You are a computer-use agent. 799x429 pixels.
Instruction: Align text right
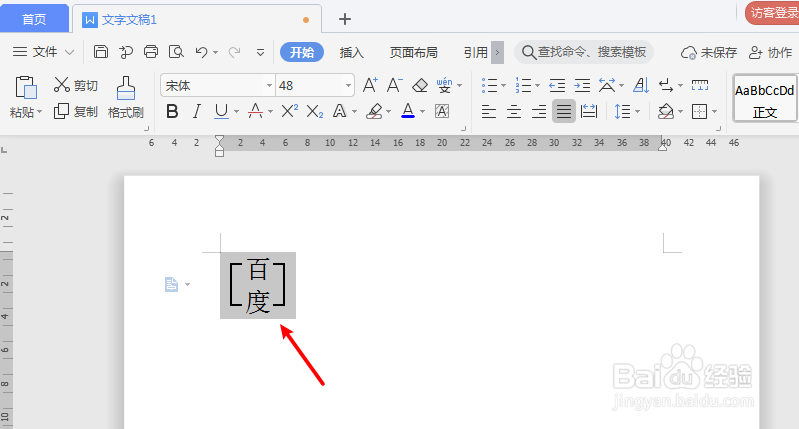539,111
